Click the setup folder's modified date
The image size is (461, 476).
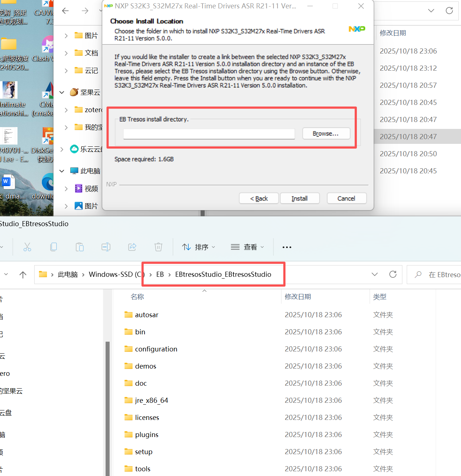tap(313, 452)
